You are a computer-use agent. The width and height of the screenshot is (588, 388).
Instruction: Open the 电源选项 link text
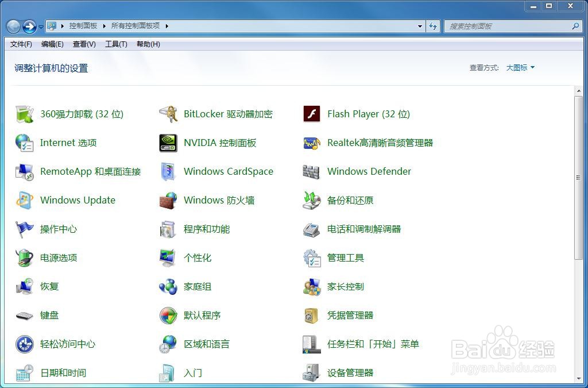(59, 258)
